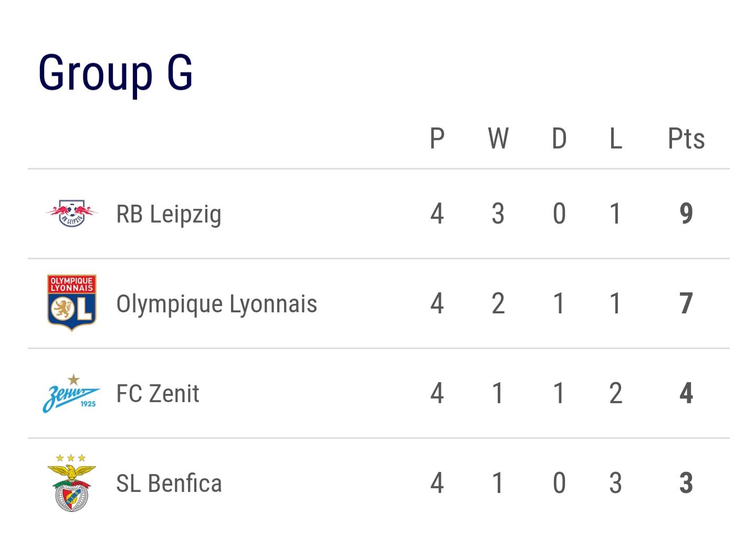Click the D column header

[x=559, y=139]
